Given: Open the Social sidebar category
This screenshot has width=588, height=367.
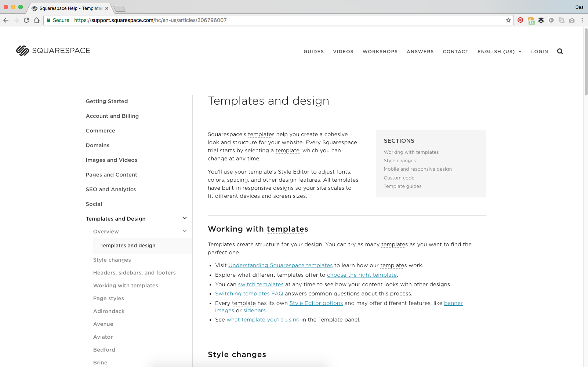Looking at the screenshot, I should [94, 204].
